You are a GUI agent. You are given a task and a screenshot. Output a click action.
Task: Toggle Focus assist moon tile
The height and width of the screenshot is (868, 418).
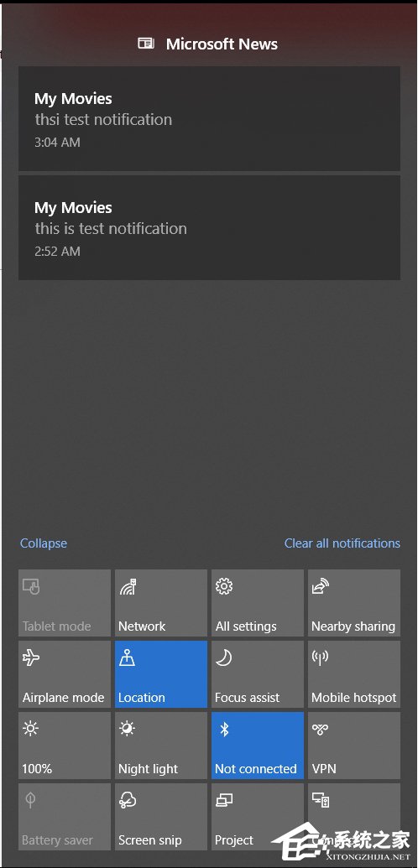(x=257, y=673)
